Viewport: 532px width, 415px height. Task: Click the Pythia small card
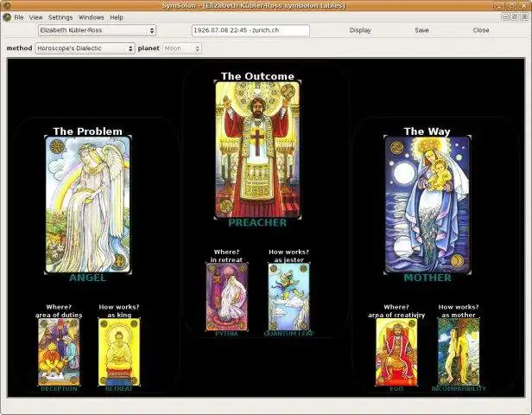[226, 297]
